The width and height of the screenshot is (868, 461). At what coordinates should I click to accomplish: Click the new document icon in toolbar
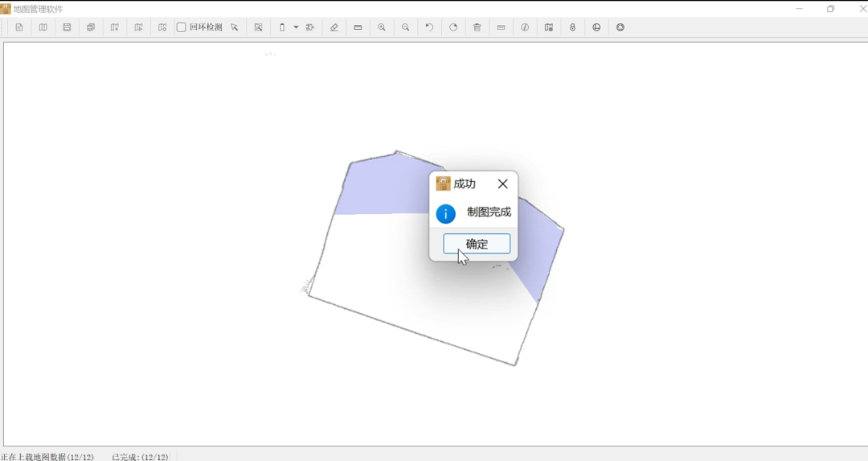19,27
